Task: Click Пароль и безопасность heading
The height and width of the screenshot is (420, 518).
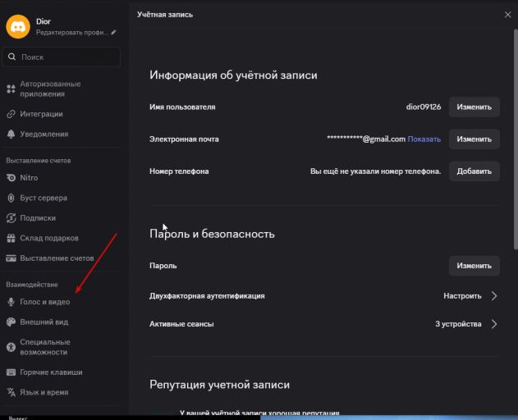Action: pos(212,234)
